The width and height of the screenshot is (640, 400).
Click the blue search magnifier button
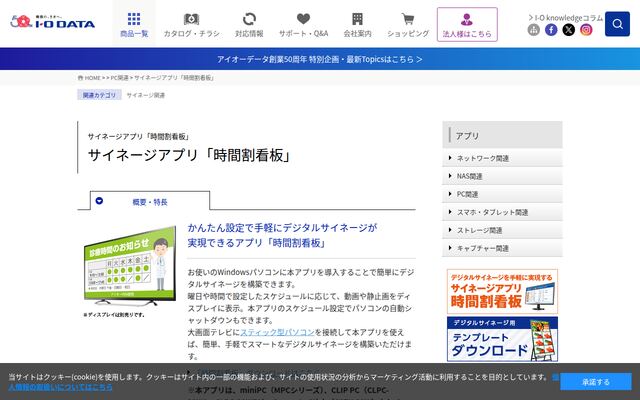[617, 24]
